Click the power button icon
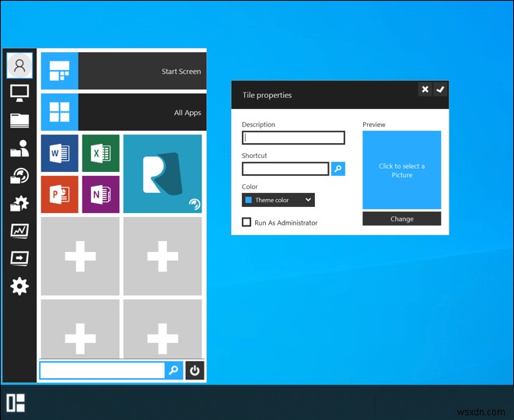 click(194, 370)
